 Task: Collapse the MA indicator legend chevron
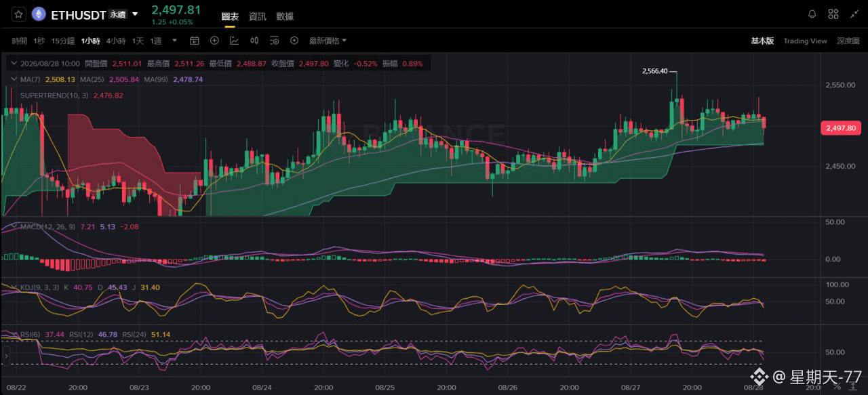(14, 79)
